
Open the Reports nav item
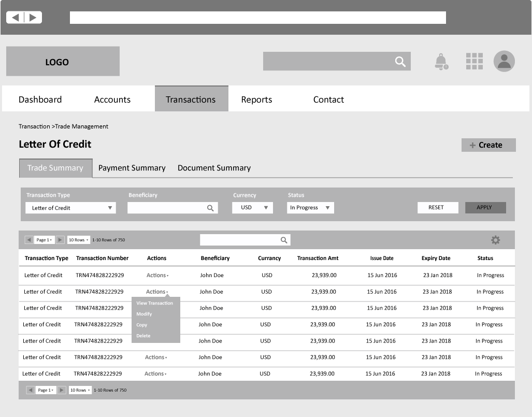click(x=256, y=99)
